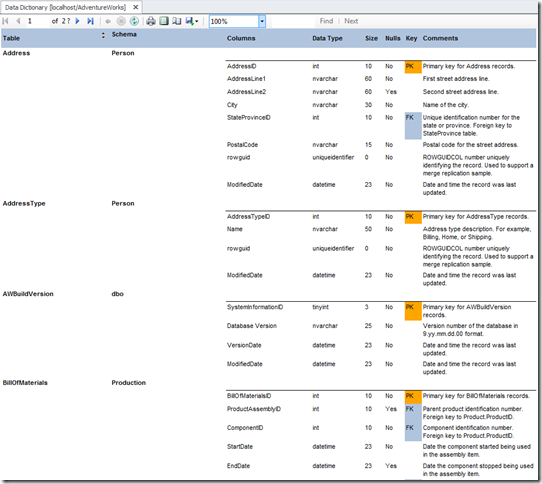The height and width of the screenshot is (484, 542).
Task: Open the 100% zoom dropdown
Action: click(x=262, y=21)
